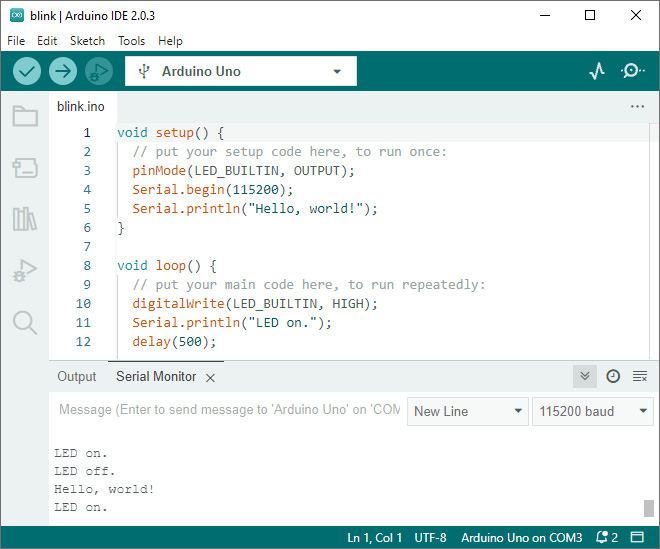Image resolution: width=660 pixels, height=549 pixels.
Task: Open the Sketch menu
Action: [87, 41]
